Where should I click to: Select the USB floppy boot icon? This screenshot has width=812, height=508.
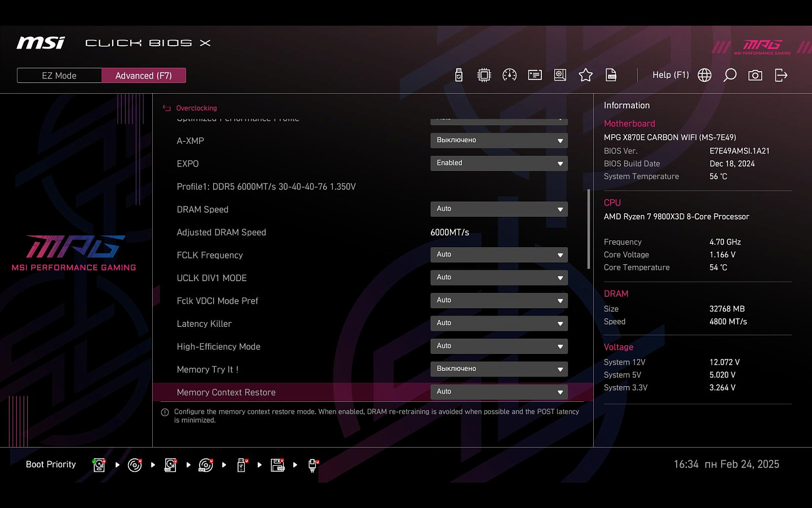click(x=277, y=465)
